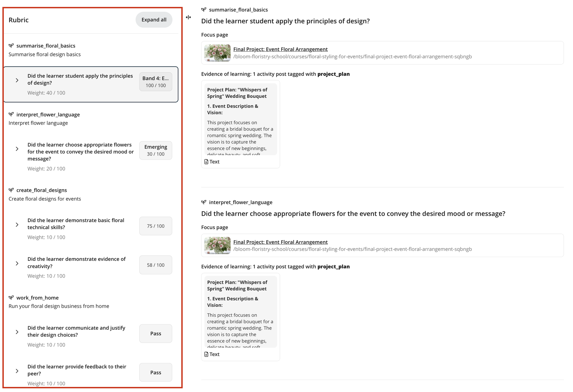Open the second Whispers of Spring project plan card
Image resolution: width=573 pixels, height=392 pixels.
point(241,311)
